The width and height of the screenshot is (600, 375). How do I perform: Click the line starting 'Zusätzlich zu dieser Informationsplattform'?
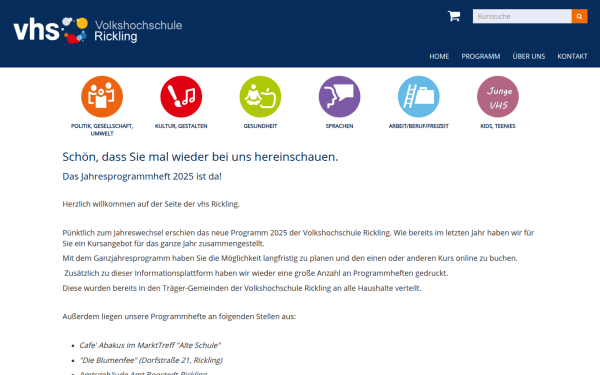(256, 273)
